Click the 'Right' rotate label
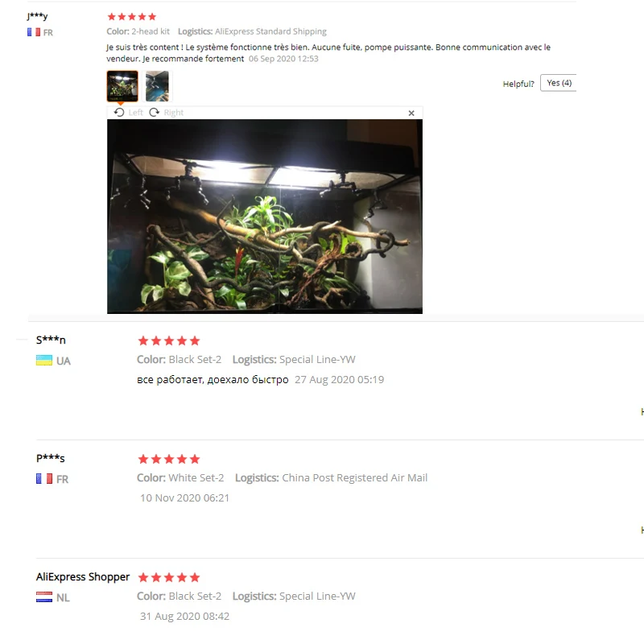644x644 pixels. pyautogui.click(x=173, y=113)
